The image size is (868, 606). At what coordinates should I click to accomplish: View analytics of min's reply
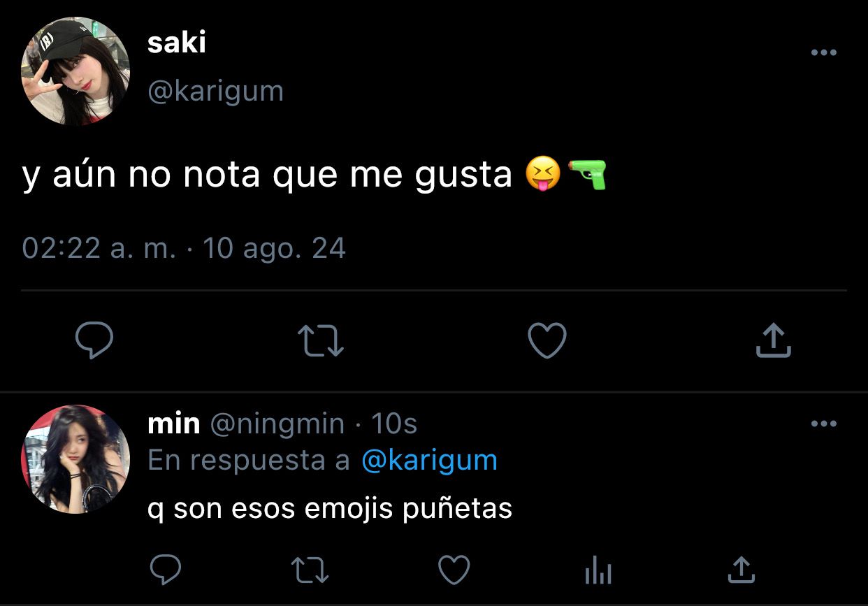point(598,571)
